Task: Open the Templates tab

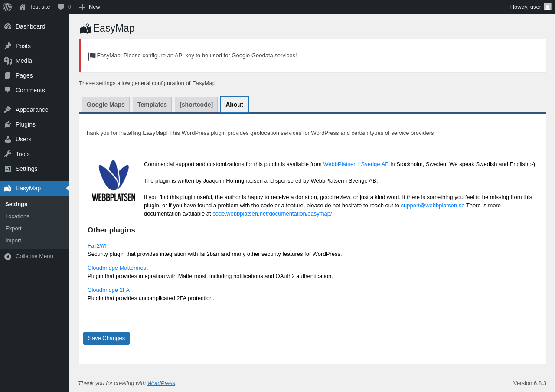Action: [x=152, y=105]
